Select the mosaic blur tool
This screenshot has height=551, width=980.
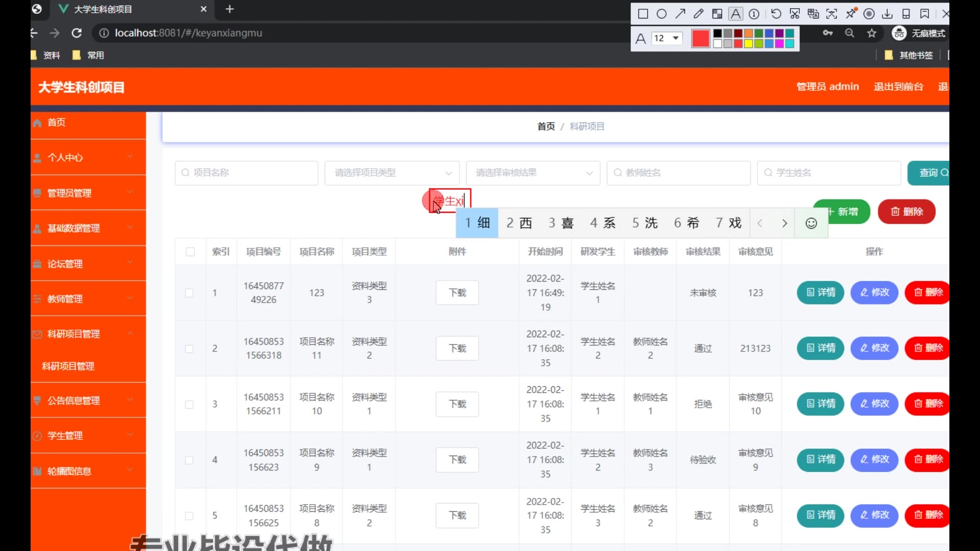[x=717, y=14]
